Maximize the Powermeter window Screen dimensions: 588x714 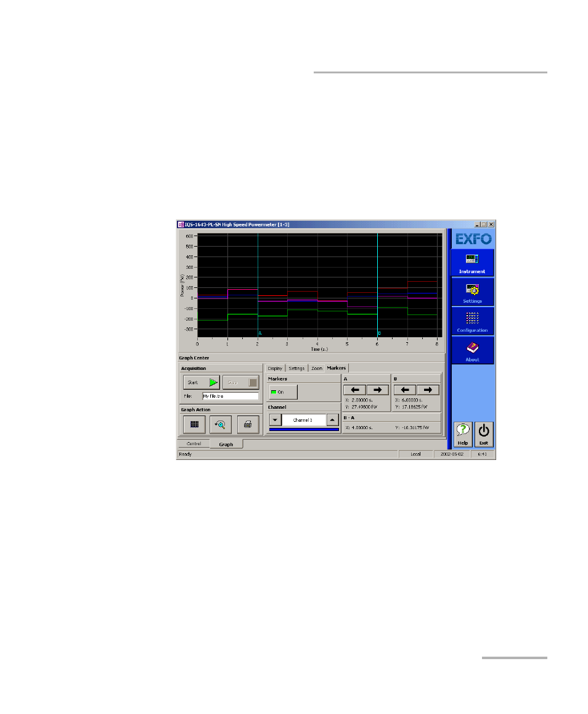(484, 224)
